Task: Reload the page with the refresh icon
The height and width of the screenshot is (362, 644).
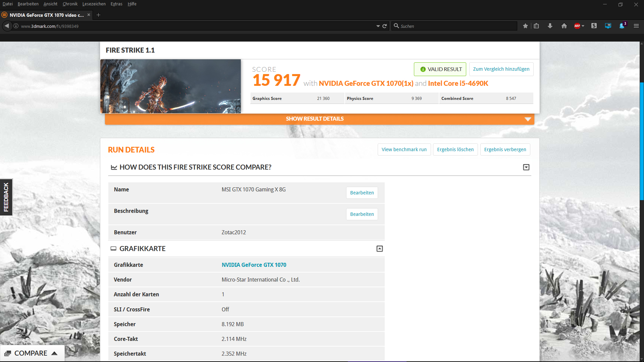Action: coord(385,26)
